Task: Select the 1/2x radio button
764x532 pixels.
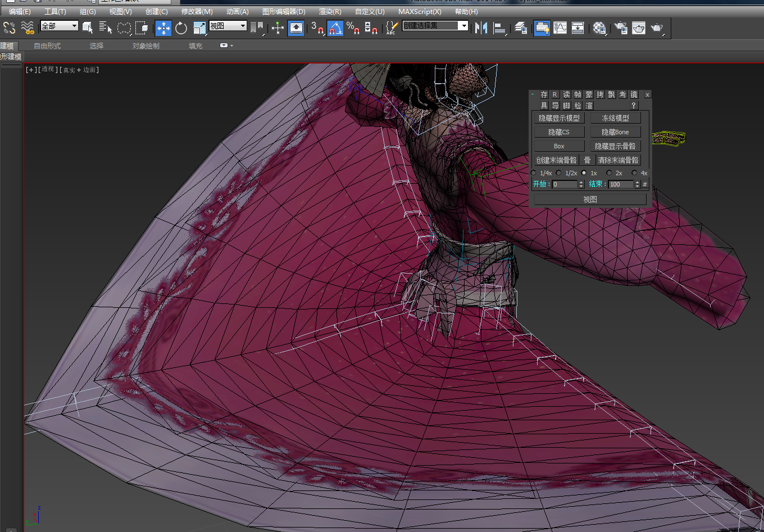Action: [559, 173]
